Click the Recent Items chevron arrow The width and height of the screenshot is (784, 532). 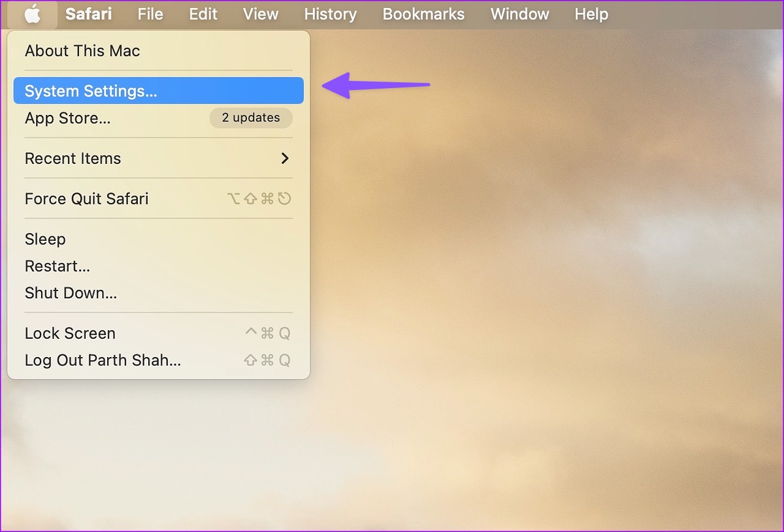(284, 159)
